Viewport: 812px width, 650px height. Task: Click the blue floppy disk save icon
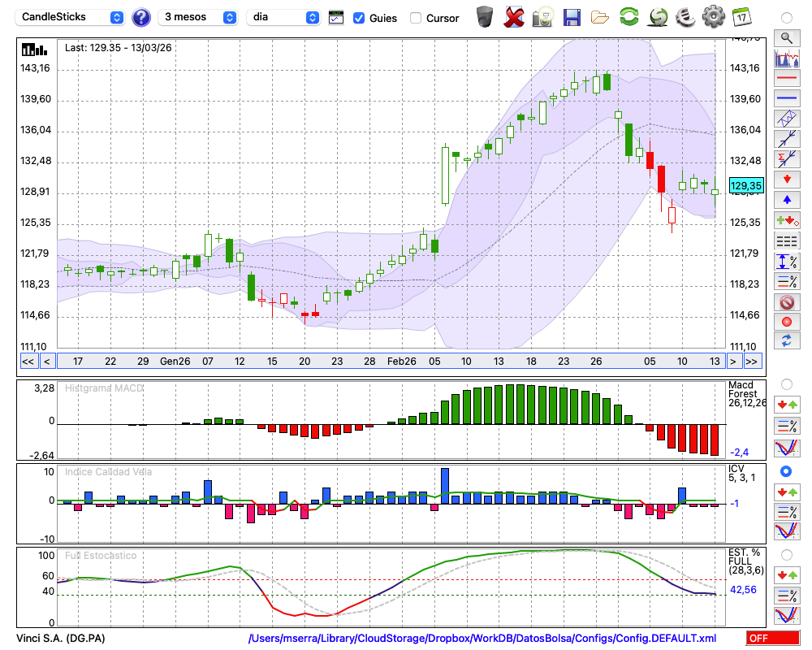(572, 17)
